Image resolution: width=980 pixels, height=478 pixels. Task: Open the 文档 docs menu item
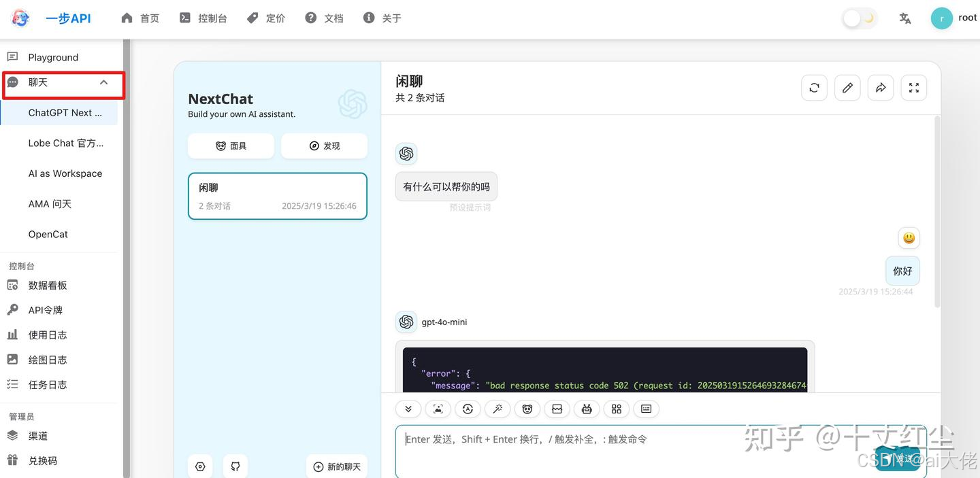coord(324,18)
